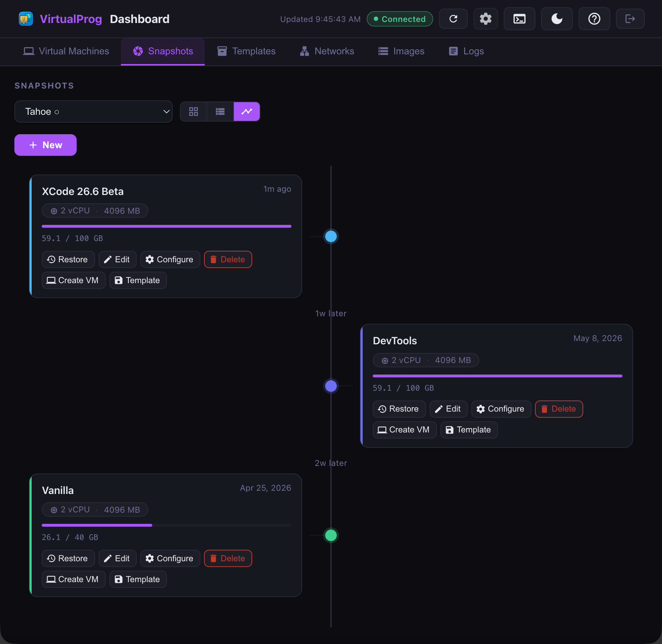The height and width of the screenshot is (644, 662).
Task: Restore the Vanilla snapshot
Action: tap(68, 558)
